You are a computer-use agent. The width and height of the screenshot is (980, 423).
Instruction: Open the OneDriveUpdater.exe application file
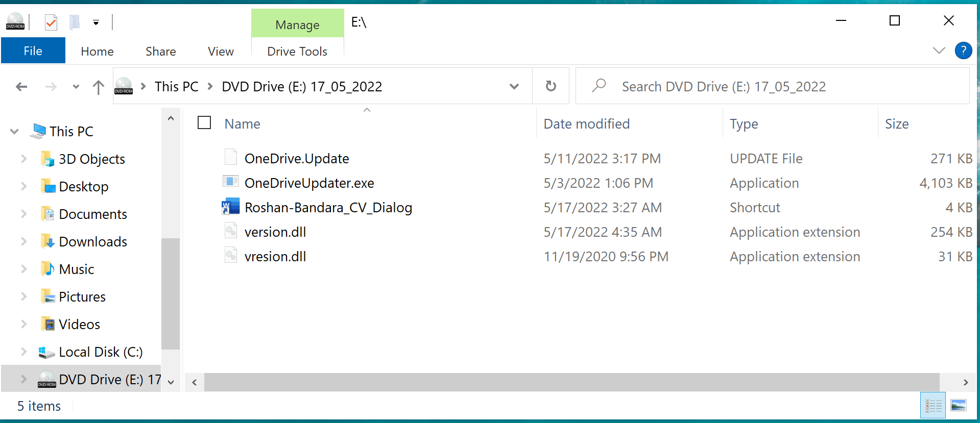tap(309, 183)
